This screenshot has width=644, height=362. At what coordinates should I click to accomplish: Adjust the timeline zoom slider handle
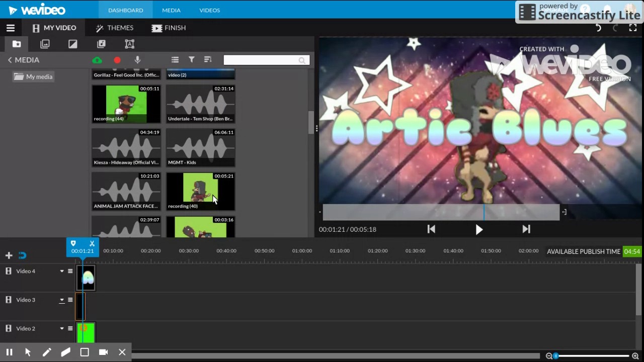click(x=556, y=356)
